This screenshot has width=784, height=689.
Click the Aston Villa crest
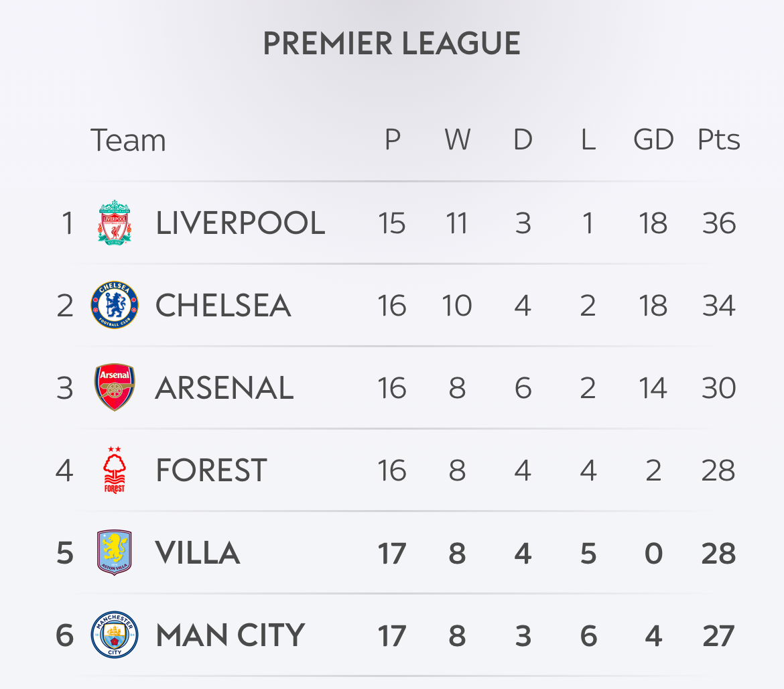click(115, 553)
